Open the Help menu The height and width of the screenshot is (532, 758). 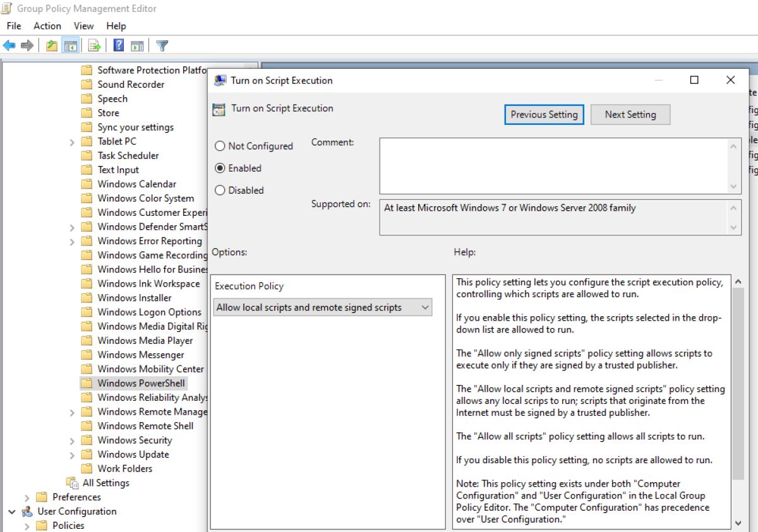click(116, 26)
